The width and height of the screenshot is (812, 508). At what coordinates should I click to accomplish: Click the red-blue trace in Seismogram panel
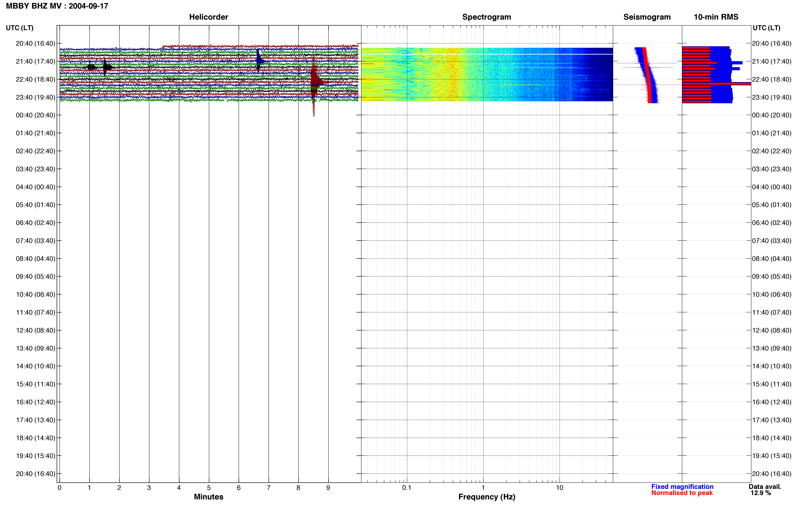coord(647,75)
